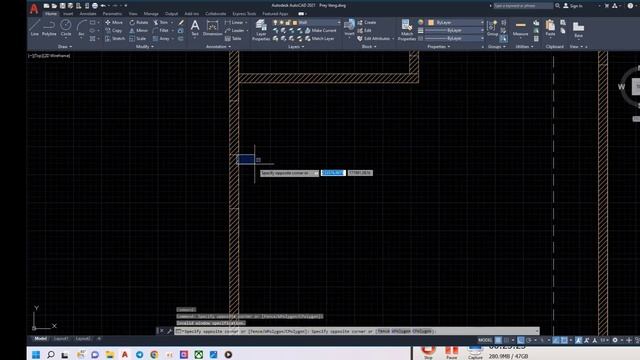This screenshot has height=360, width=640.
Task: Click Make Current layer button
Action: coord(321,31)
